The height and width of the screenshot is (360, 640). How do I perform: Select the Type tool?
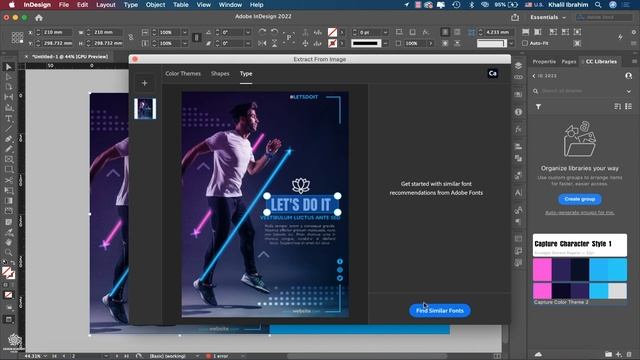tap(9, 118)
